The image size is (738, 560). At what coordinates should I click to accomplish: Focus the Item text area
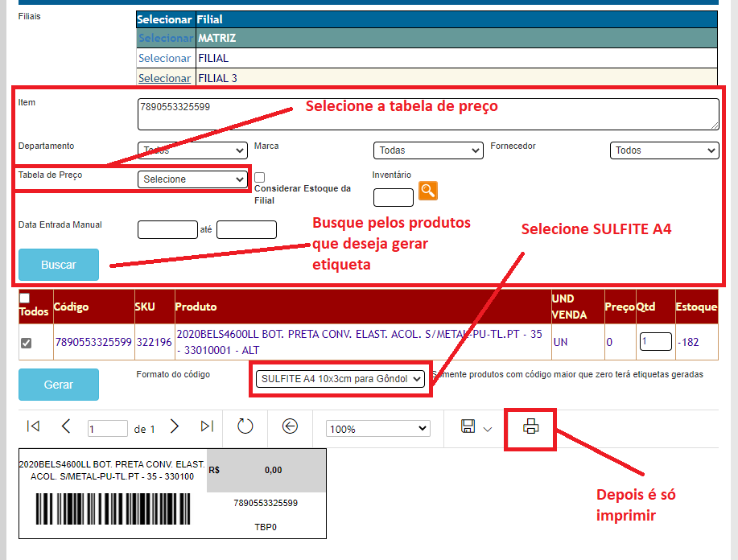pyautogui.click(x=428, y=114)
